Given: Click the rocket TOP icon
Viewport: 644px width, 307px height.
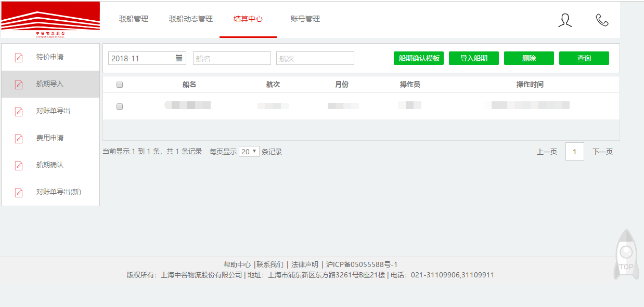Looking at the screenshot, I should click(x=626, y=255).
